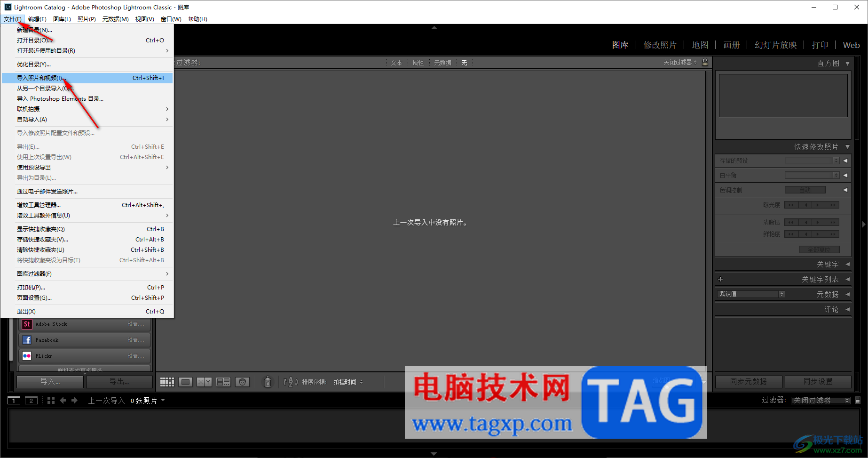Viewport: 868px width, 458px height.
Task: Go forward with filmstrip right arrow
Action: 74,401
